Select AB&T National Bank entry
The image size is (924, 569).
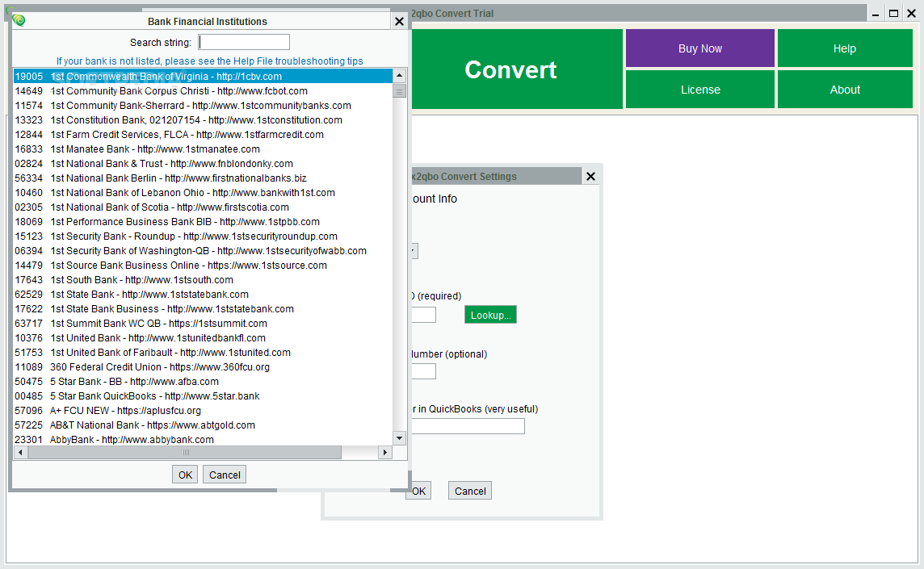point(203,425)
